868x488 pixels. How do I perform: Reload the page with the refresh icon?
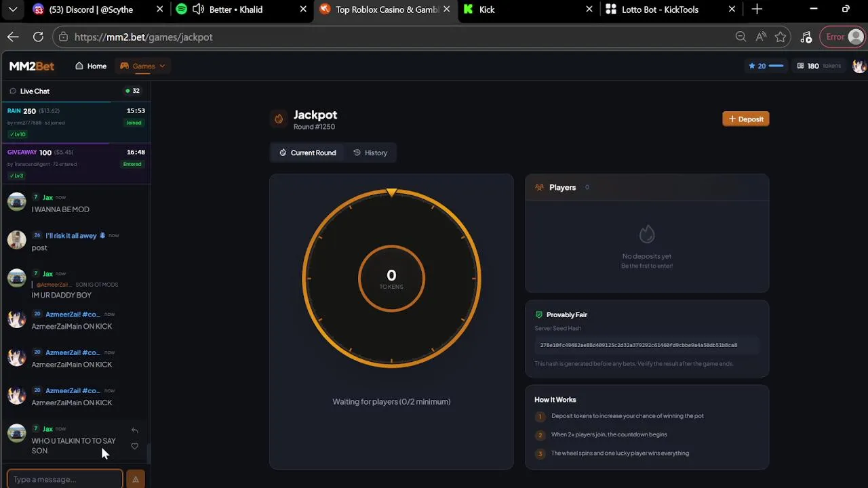pyautogui.click(x=38, y=37)
